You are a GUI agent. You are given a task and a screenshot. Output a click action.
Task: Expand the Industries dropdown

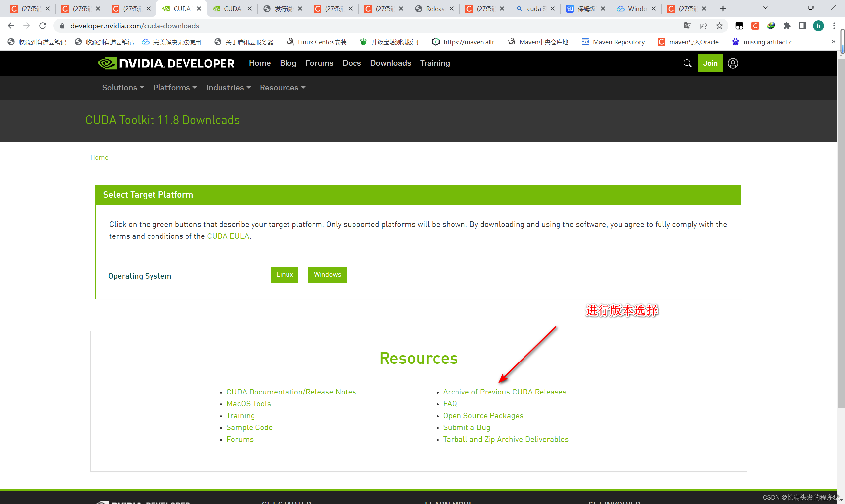228,88
